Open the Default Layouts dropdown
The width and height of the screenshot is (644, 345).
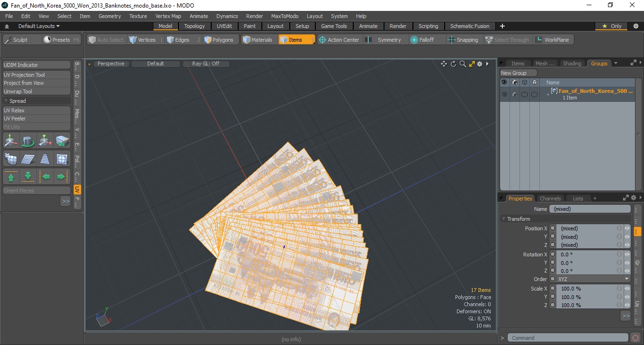point(39,26)
